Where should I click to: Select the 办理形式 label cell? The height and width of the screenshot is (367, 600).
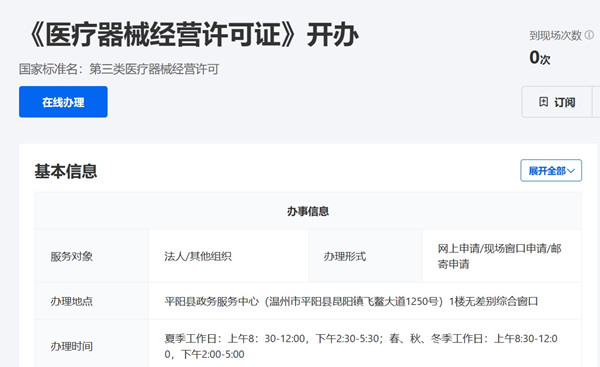pyautogui.click(x=365, y=256)
